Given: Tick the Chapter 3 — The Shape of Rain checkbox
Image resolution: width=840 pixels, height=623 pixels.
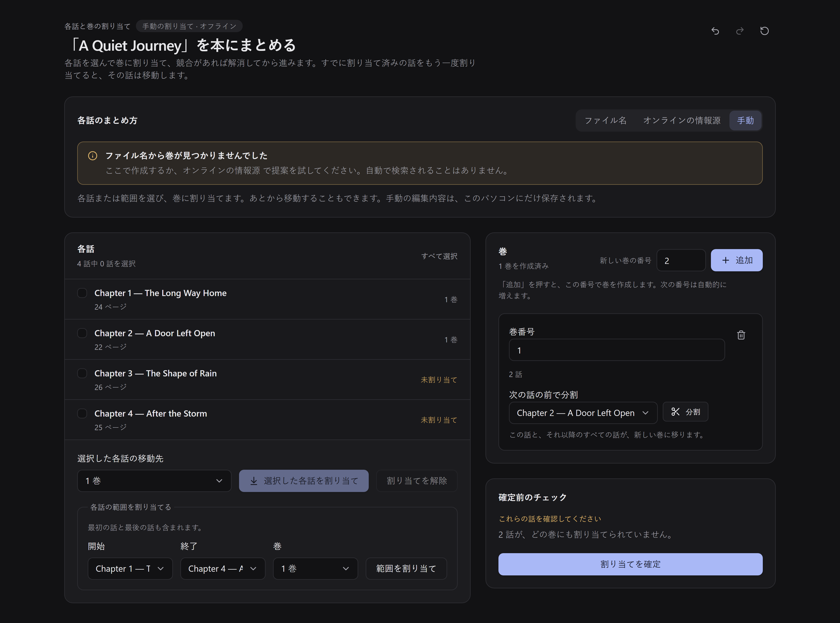Looking at the screenshot, I should pyautogui.click(x=82, y=373).
